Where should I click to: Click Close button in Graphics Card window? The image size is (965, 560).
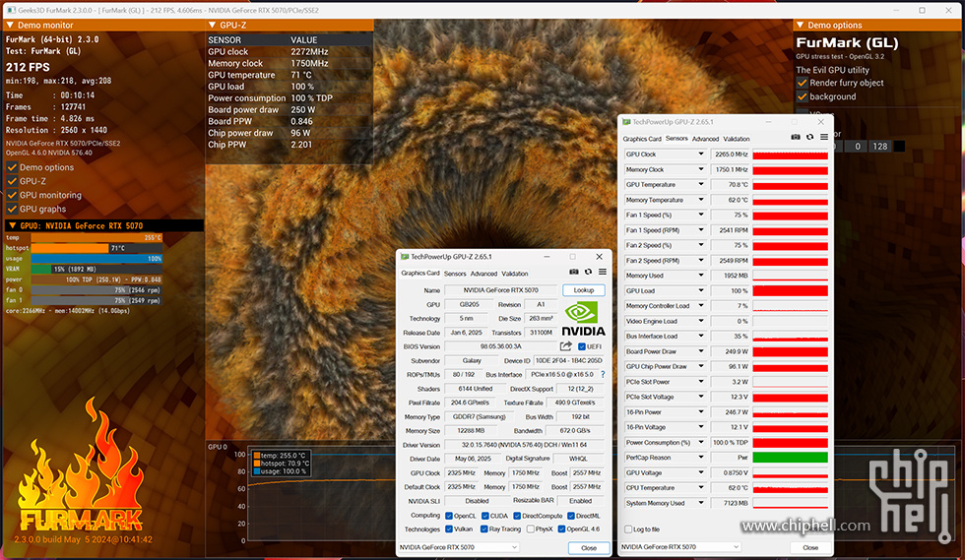(589, 547)
